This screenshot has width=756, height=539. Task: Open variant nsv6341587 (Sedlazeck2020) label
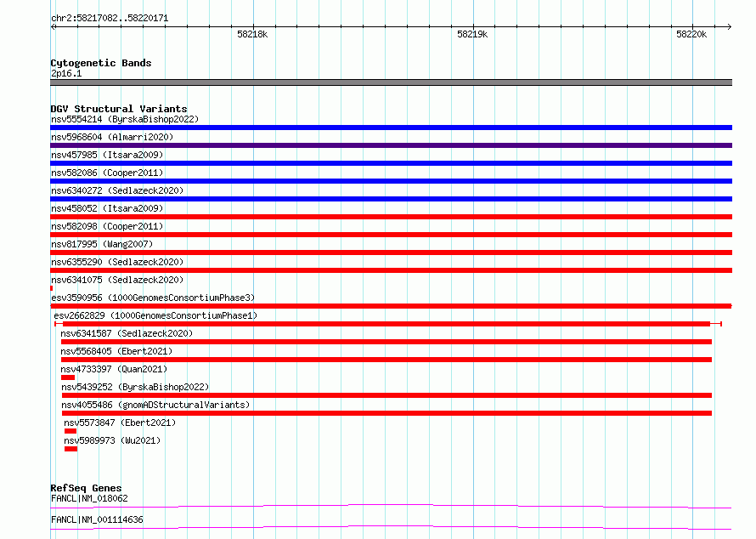click(127, 333)
